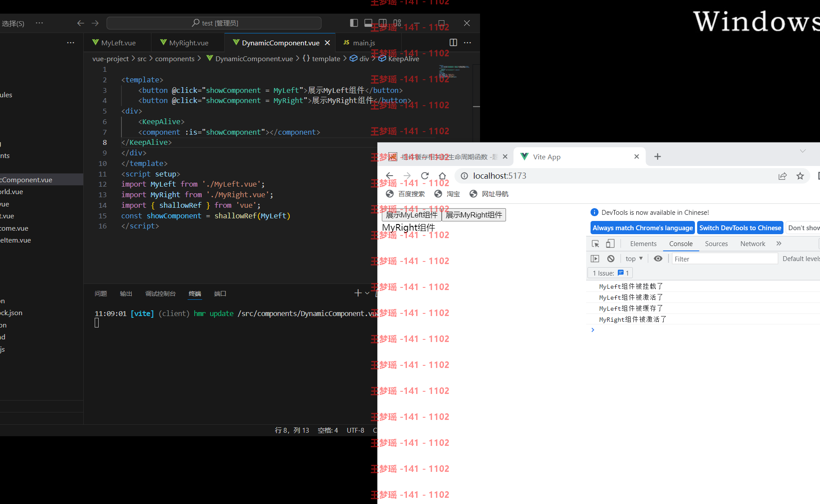820x504 pixels.
Task: Show more DevTools tabs chevron
Action: point(779,243)
